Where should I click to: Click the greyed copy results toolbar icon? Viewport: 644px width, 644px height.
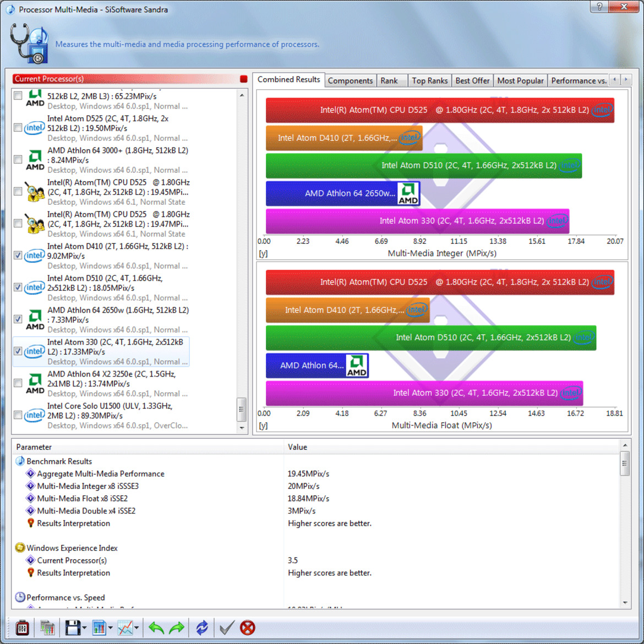(47, 627)
